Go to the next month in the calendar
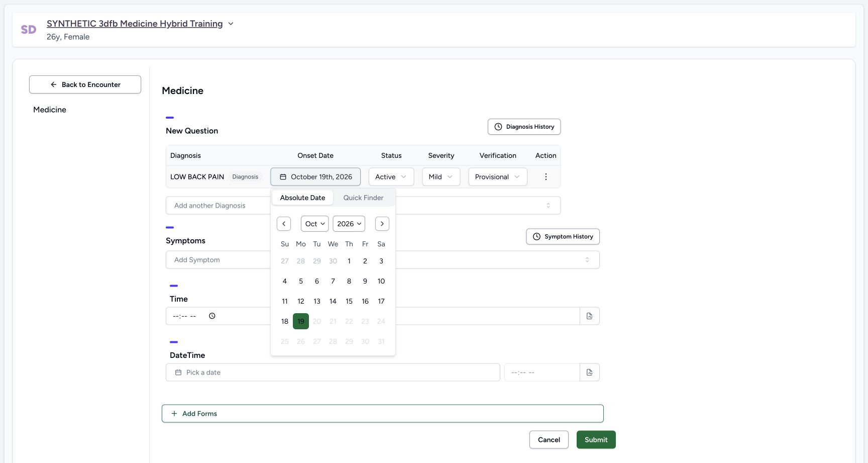This screenshot has height=463, width=868. [x=382, y=224]
